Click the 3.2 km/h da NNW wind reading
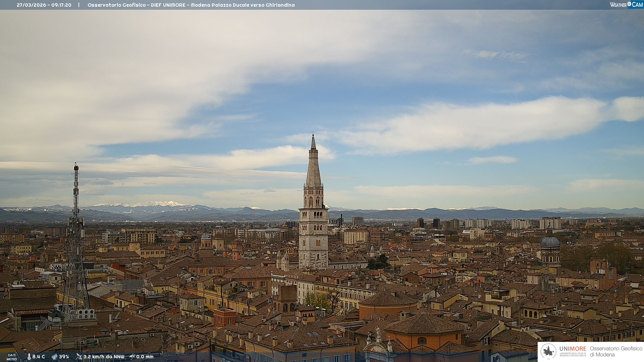Screen dimensions: 644x362 tap(104, 357)
